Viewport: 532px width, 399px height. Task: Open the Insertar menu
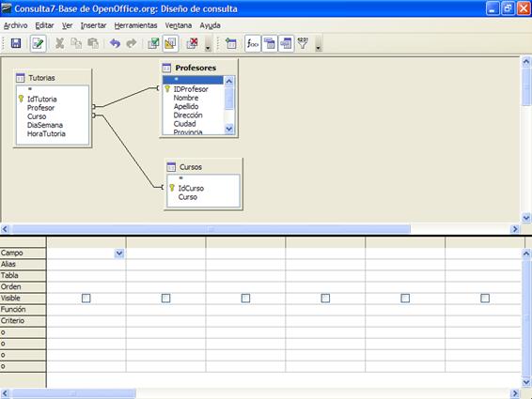click(x=93, y=25)
